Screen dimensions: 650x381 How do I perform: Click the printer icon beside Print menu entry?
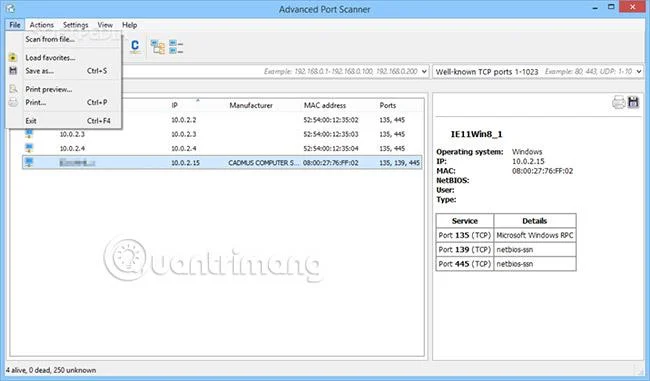pos(13,102)
